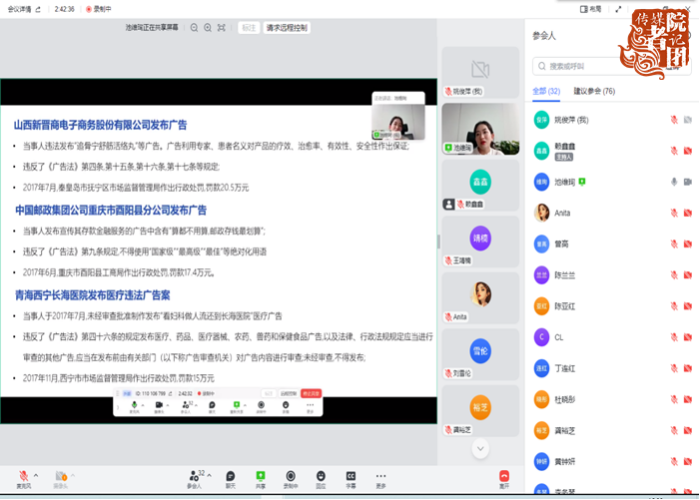700x500 pixels.
Task: Toggle camera icon for Anita in the list
Action: click(688, 213)
